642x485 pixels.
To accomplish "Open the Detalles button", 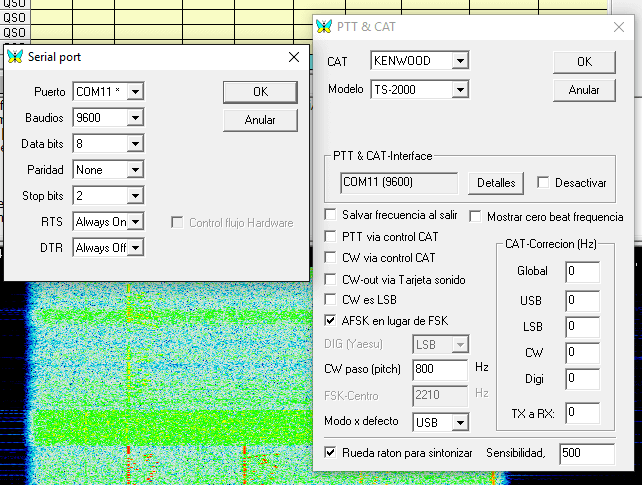I will tap(496, 183).
